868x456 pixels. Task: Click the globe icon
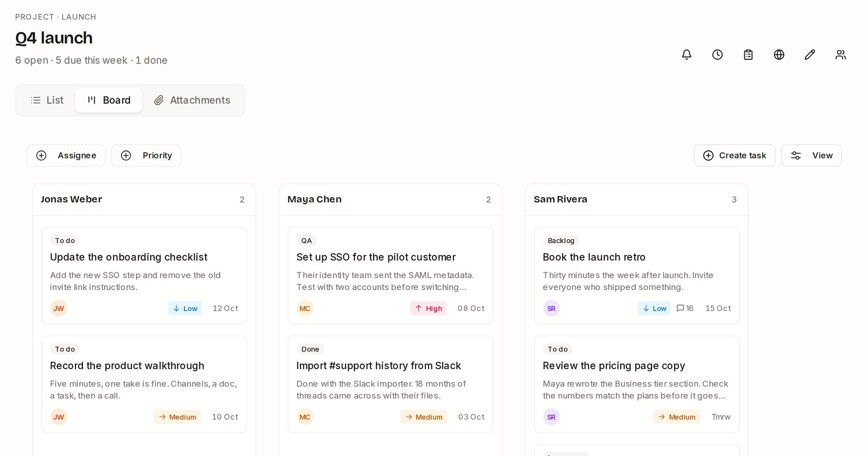[779, 54]
